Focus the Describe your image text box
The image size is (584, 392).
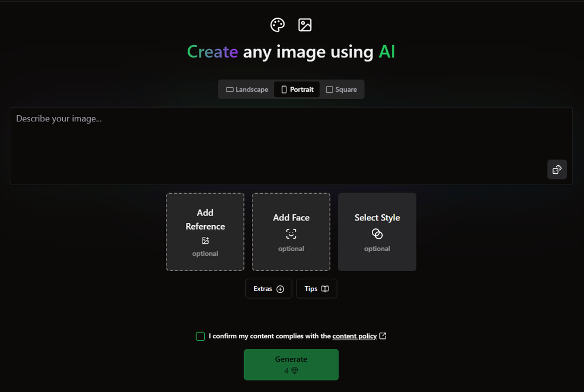pos(291,146)
